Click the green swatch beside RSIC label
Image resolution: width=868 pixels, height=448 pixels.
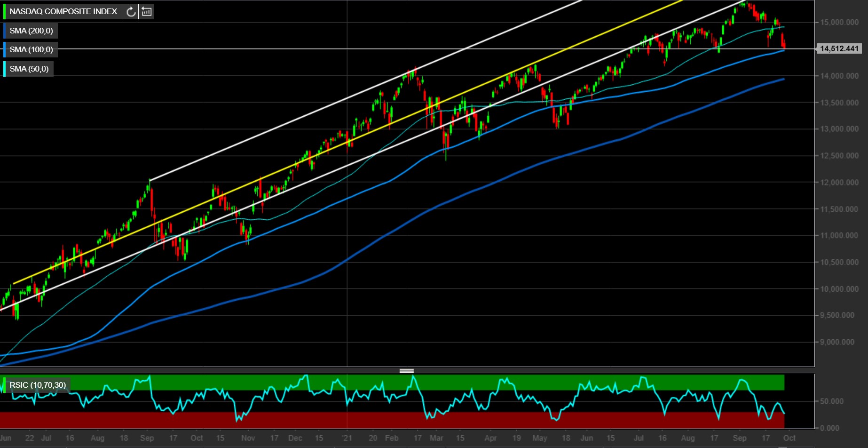click(4, 385)
